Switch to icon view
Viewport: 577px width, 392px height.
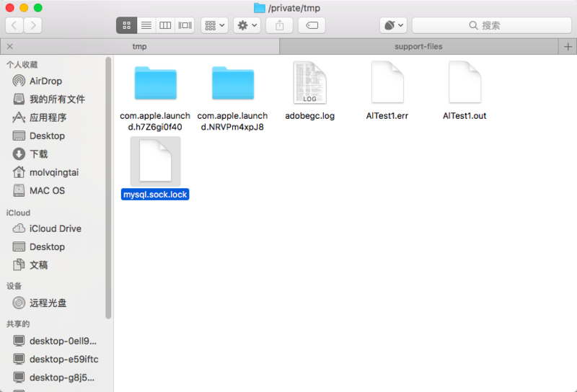click(127, 25)
